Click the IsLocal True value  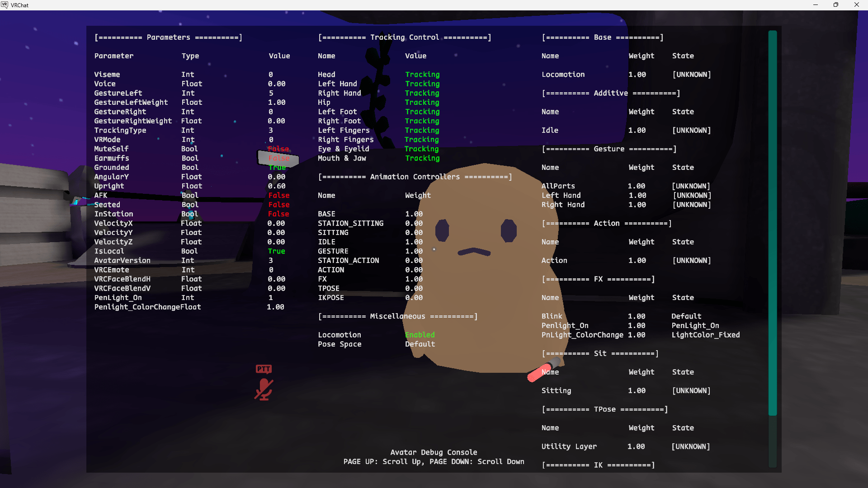click(276, 251)
